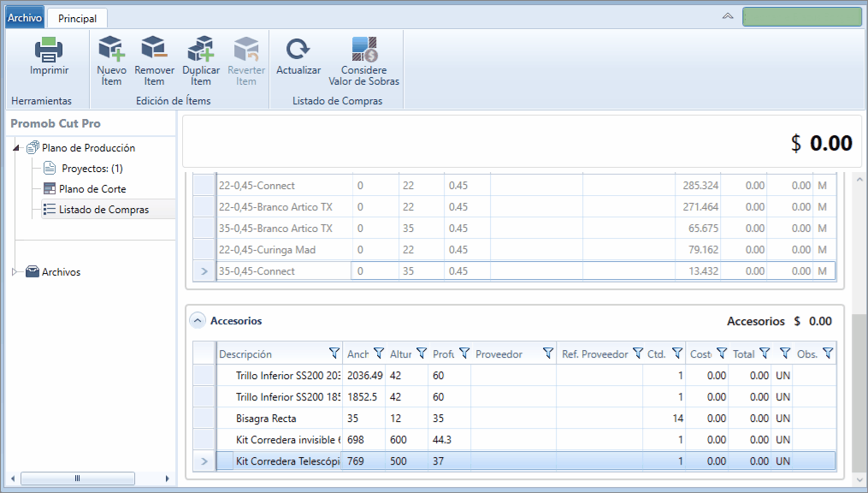
Task: Click the tree panel scroll left arrow
Action: pyautogui.click(x=13, y=478)
